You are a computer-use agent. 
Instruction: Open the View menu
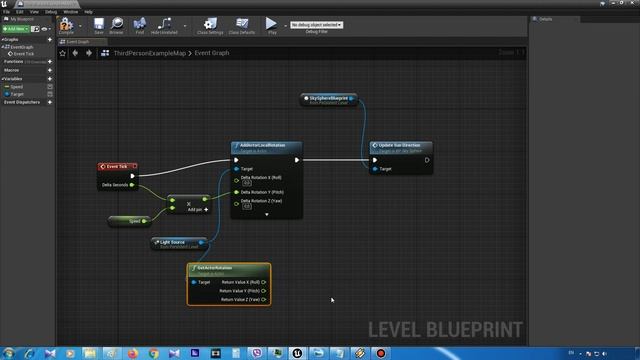pos(34,12)
